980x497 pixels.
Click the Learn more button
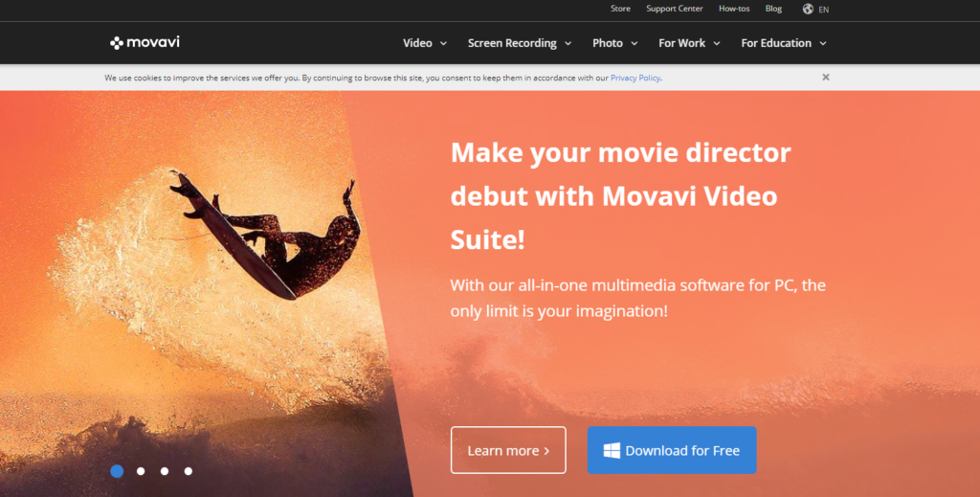pyautogui.click(x=508, y=450)
